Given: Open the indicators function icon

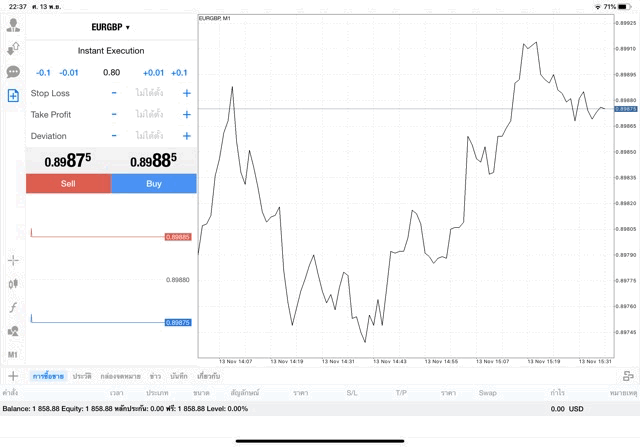Looking at the screenshot, I should 13,308.
